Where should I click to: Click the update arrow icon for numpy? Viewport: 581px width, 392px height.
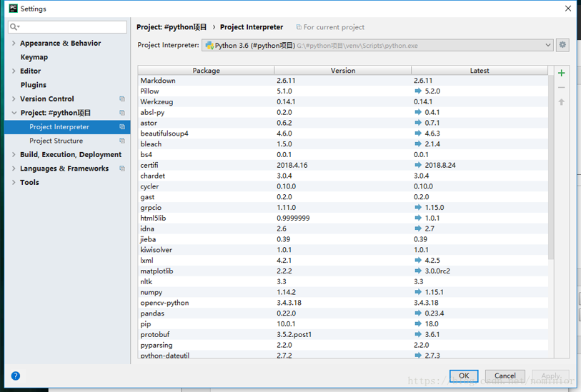(x=418, y=292)
